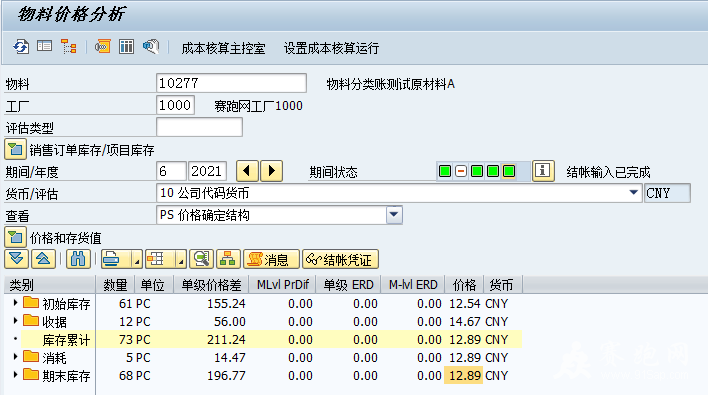Open the 查看 PS 价格确定结构 dropdown arrow

coord(394,215)
